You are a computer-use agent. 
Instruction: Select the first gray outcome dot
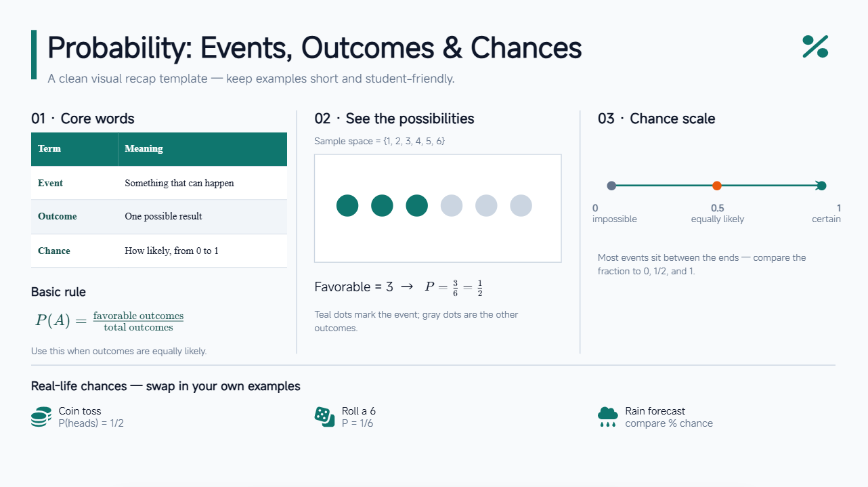[452, 205]
